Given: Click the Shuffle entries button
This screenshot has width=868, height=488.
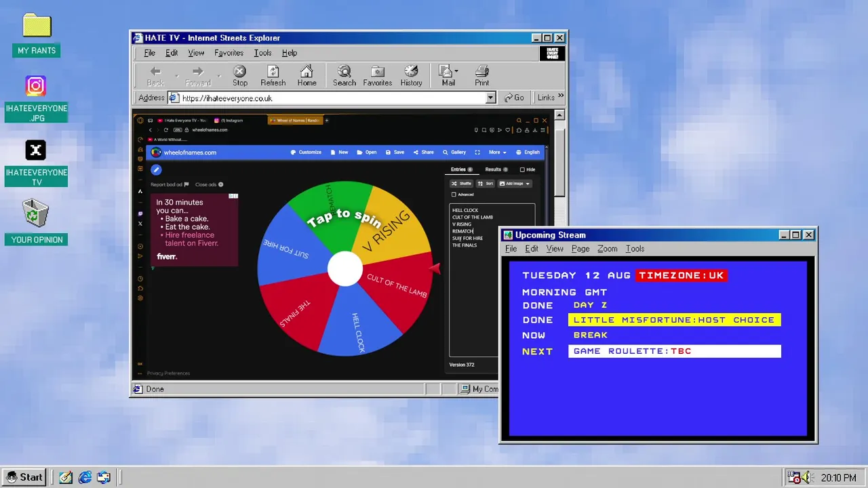Looking at the screenshot, I should 462,184.
